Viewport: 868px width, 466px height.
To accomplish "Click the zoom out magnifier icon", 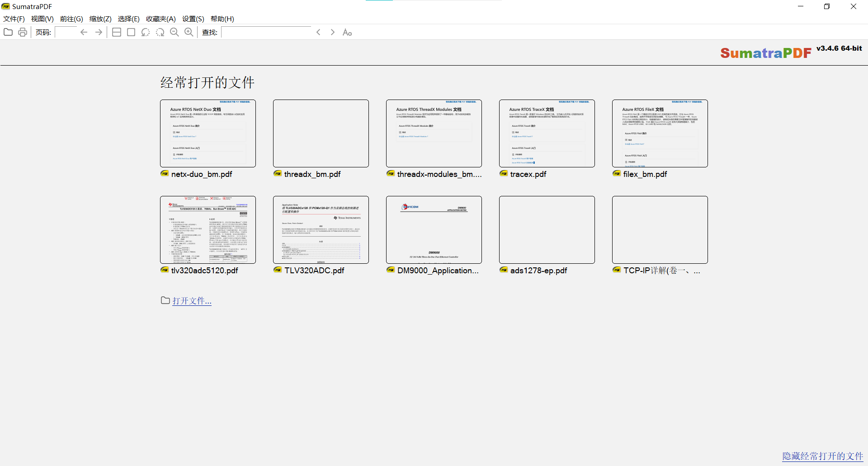I will pyautogui.click(x=175, y=32).
